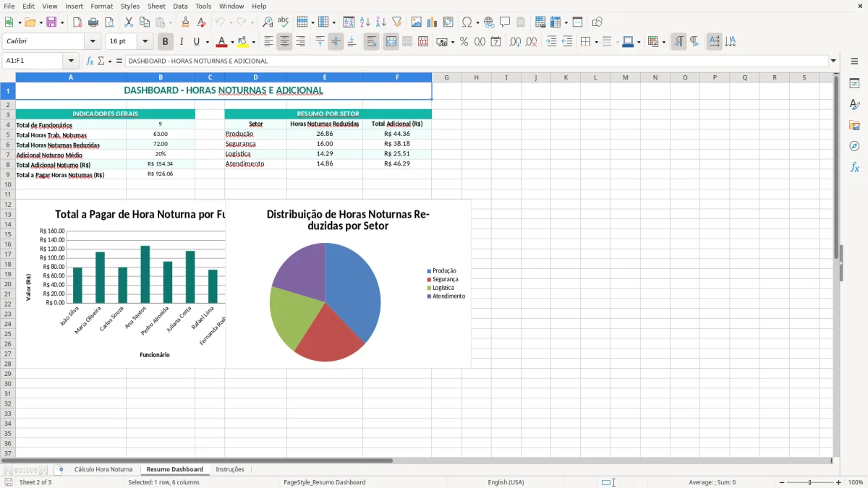Select column G header
The image size is (868, 488).
(446, 77)
